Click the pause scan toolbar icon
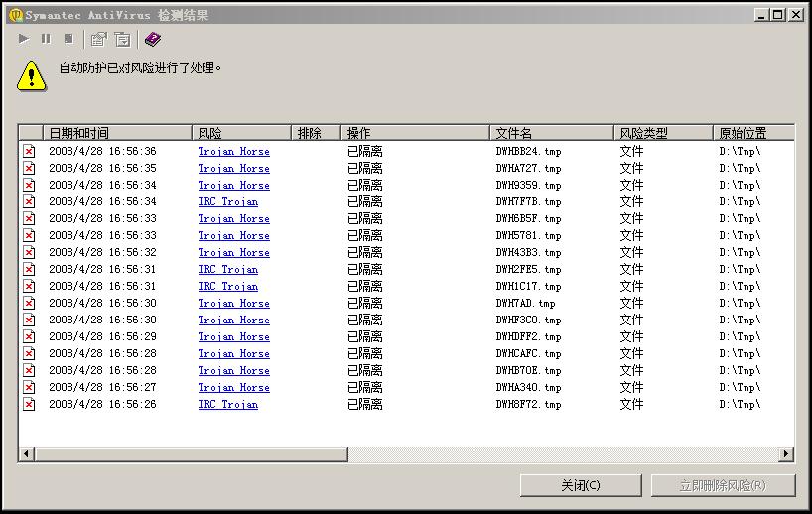 point(46,39)
